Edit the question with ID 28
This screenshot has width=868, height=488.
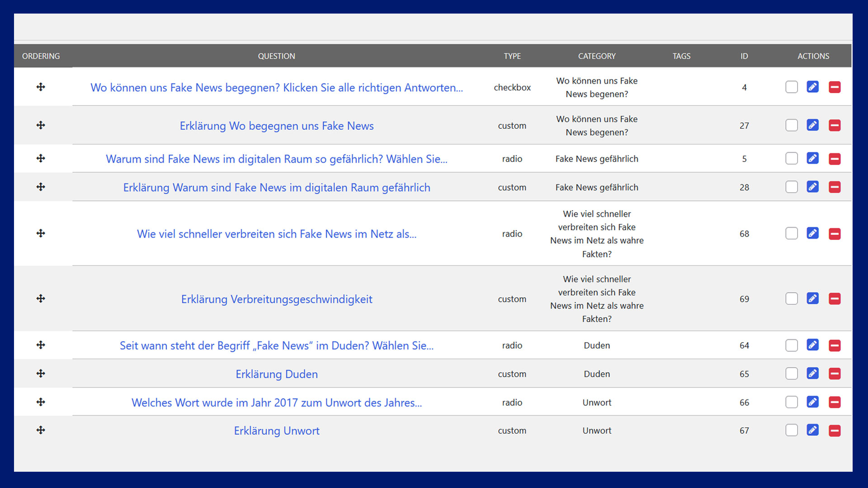812,187
